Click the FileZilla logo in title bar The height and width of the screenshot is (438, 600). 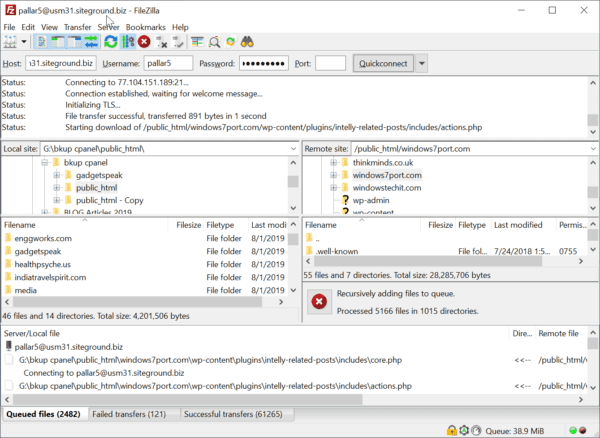[x=10, y=10]
